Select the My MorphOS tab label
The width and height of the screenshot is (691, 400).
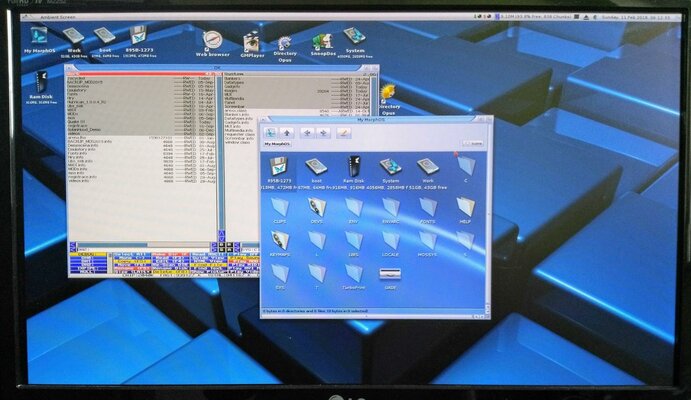click(x=276, y=145)
